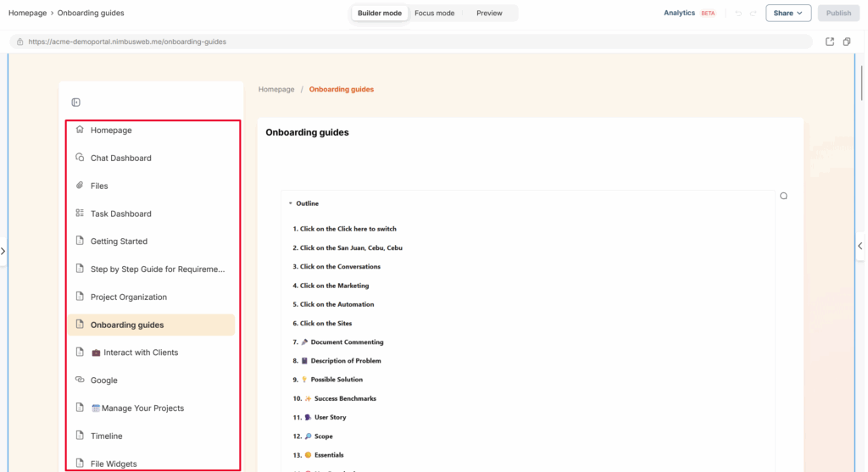The image size is (868, 472).
Task: Collapse the sidebar using the panel icon
Action: coord(75,103)
